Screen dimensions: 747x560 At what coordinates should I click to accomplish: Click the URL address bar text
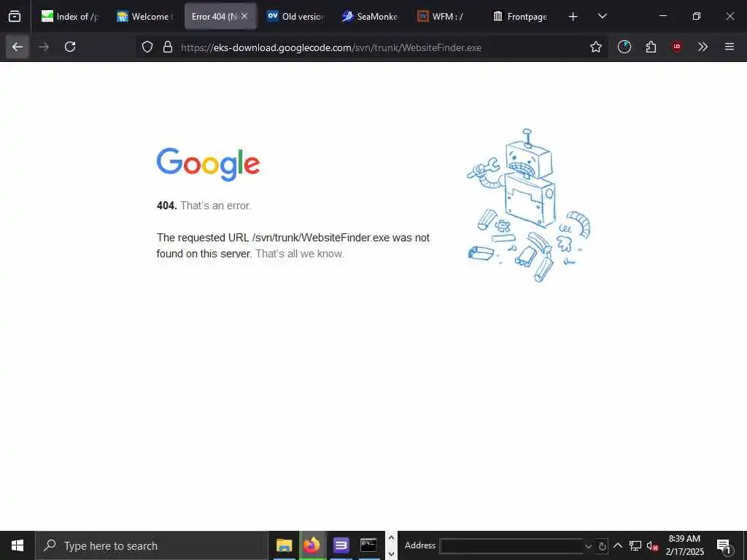point(331,47)
